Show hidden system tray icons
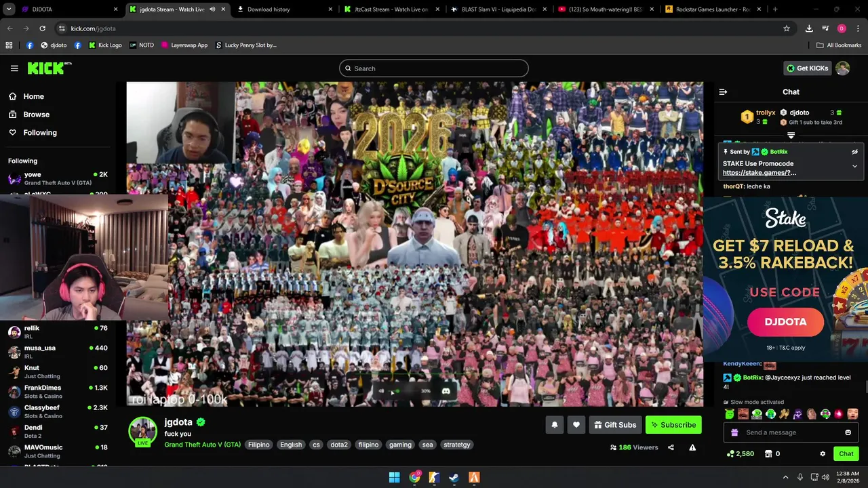868x488 pixels. tap(785, 477)
